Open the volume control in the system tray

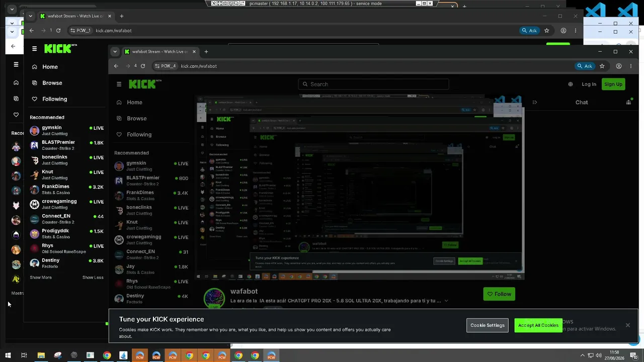(598, 355)
